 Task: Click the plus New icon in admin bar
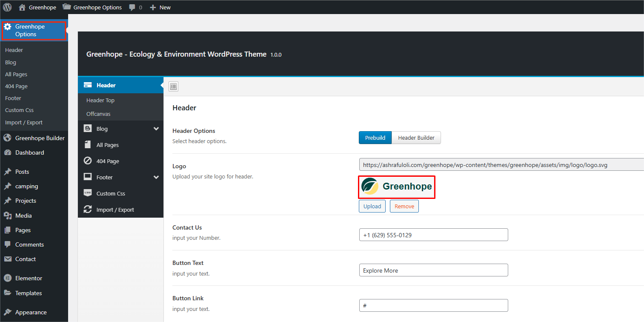pyautogui.click(x=153, y=7)
